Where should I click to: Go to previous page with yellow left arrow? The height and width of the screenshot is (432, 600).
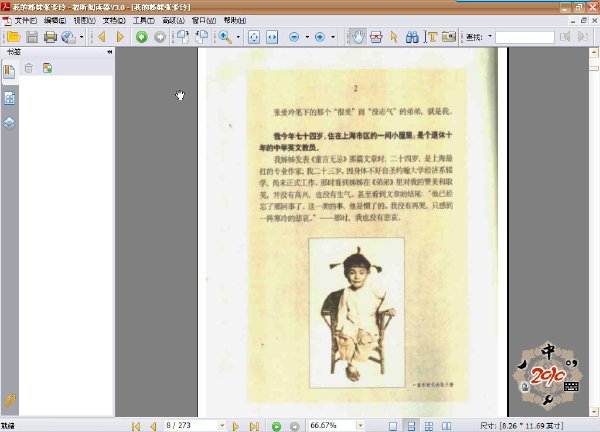102,37
